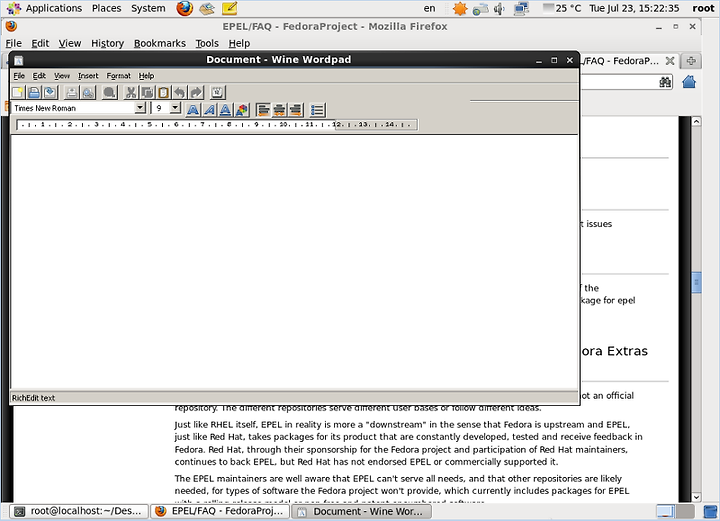Viewport: 720px width, 521px height.
Task: Close the EPEL/FAQ Firefox tab
Action: pos(670,61)
